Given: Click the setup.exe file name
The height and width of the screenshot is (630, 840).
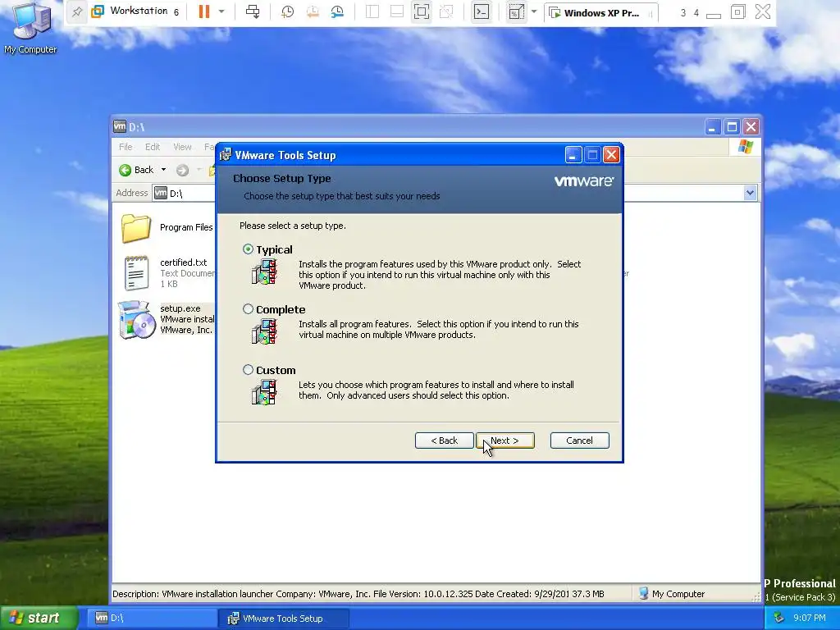Looking at the screenshot, I should tap(180, 308).
